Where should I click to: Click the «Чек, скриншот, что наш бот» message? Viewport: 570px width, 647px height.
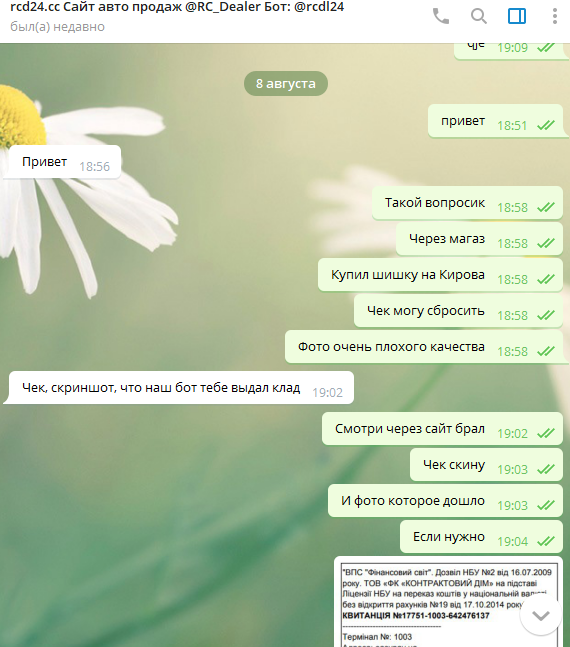tap(179, 388)
